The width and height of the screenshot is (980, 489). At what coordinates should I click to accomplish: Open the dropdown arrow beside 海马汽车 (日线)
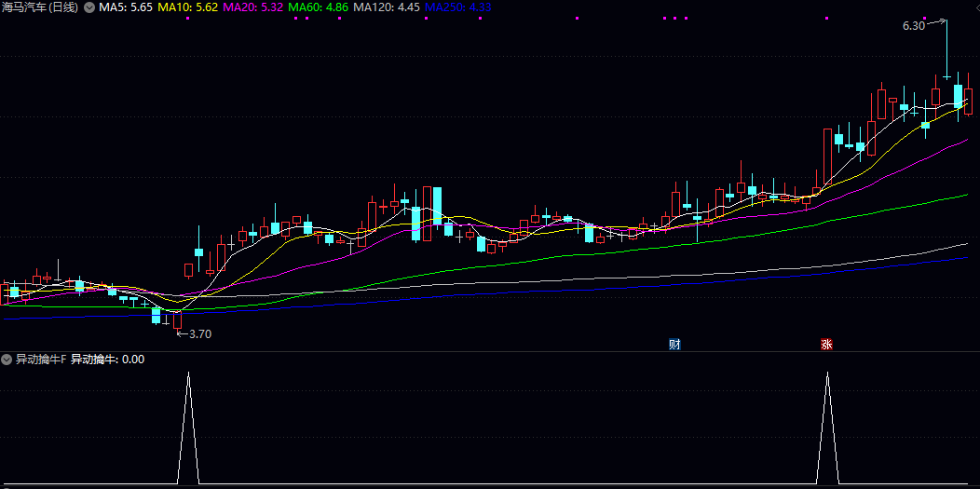(88, 7)
